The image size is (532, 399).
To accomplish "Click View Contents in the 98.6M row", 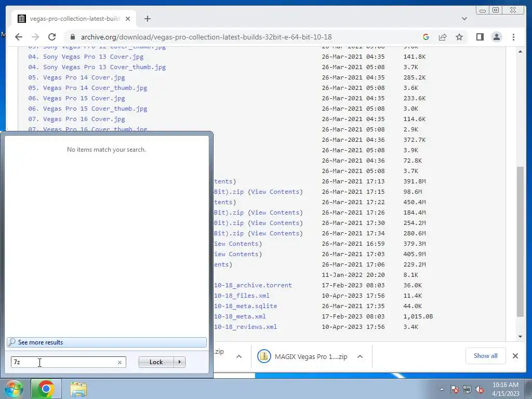I will click(x=275, y=192).
